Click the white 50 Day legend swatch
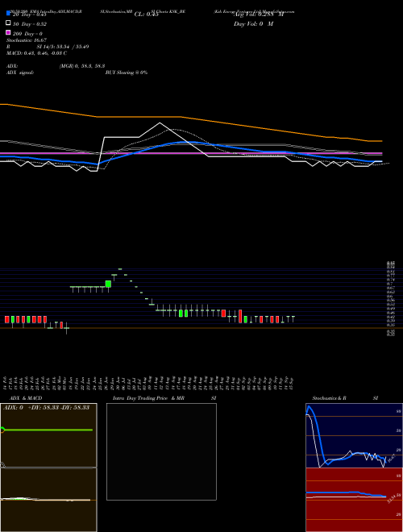Viewport: 403px width, 532px height. coord(8,23)
